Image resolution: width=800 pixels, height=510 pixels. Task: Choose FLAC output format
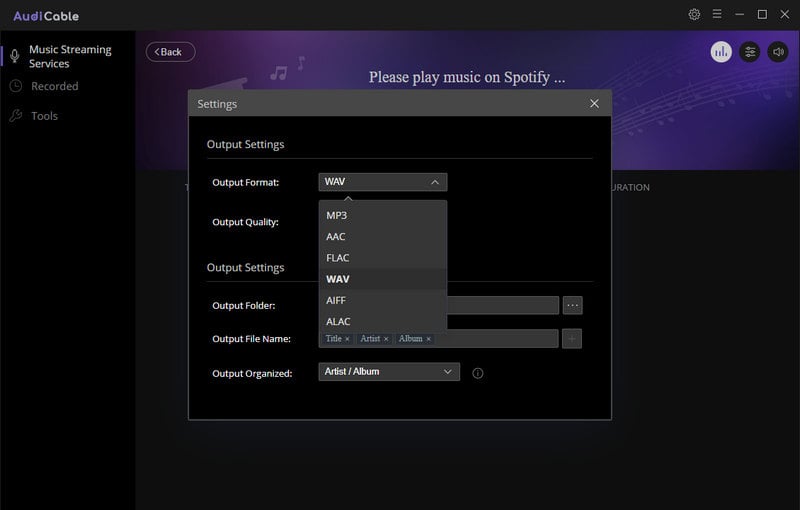tap(383, 258)
